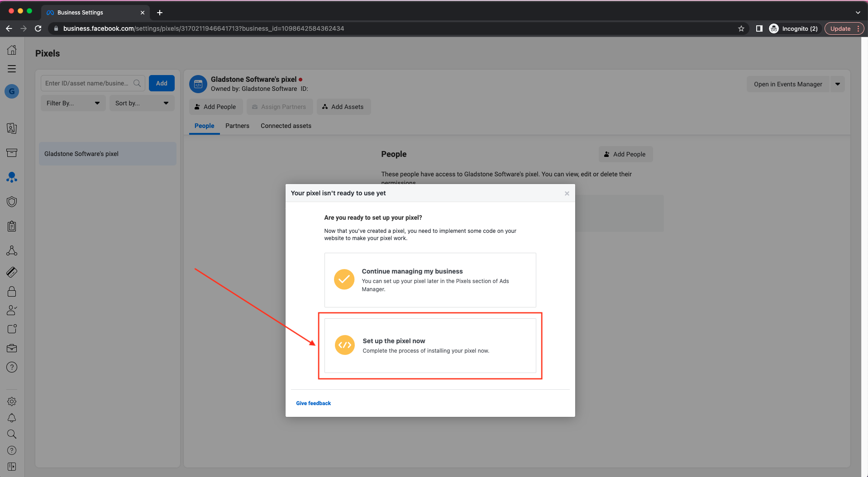Select the G business account avatar
Image resolution: width=868 pixels, height=477 pixels.
coord(12,91)
